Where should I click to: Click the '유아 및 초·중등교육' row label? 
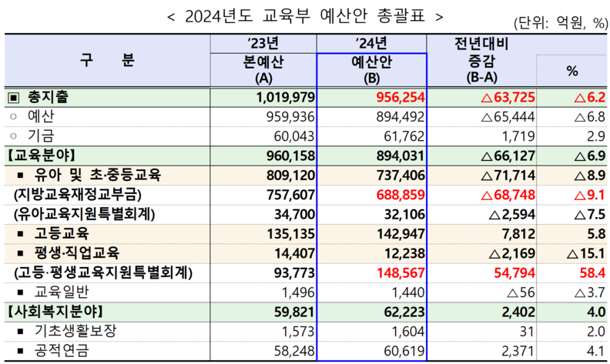(97, 175)
